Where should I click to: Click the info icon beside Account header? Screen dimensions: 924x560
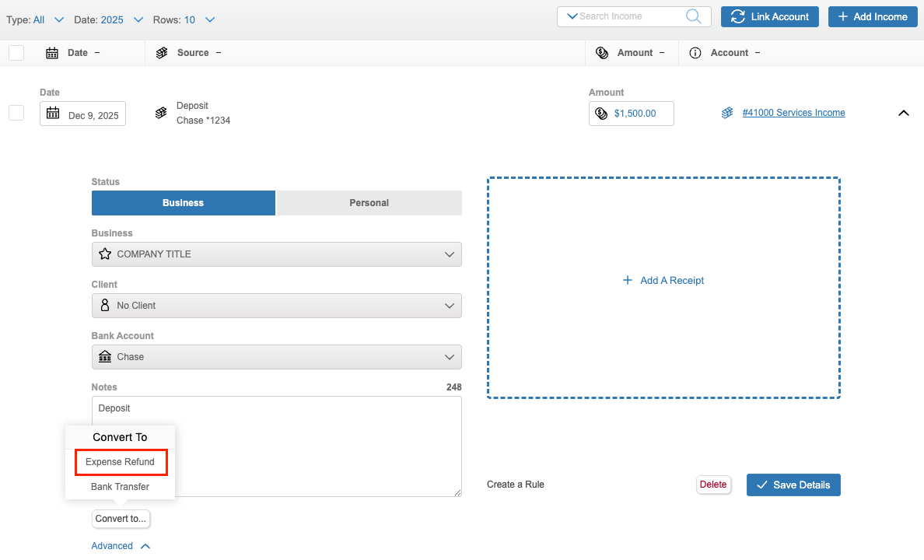(695, 53)
